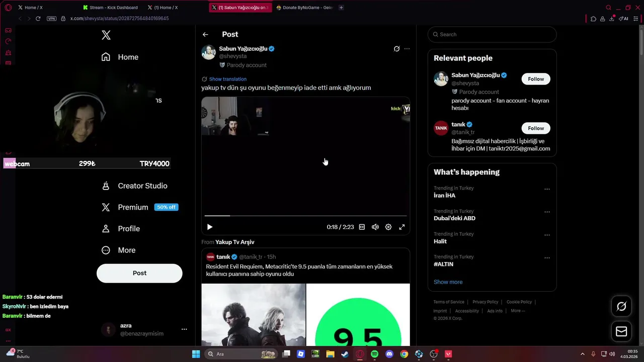644x362 pixels.
Task: Follow Sabun Yağızcıoğlu
Action: pyautogui.click(x=536, y=79)
